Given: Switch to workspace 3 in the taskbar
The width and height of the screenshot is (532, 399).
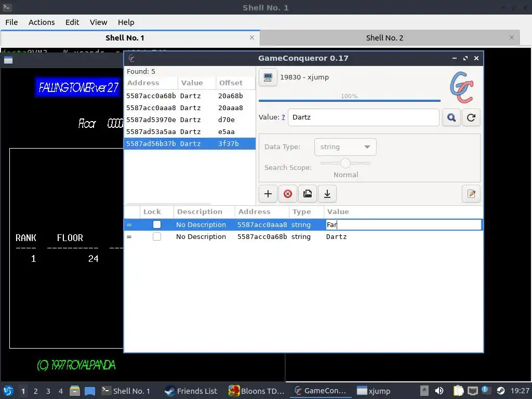Looking at the screenshot, I should (48, 391).
